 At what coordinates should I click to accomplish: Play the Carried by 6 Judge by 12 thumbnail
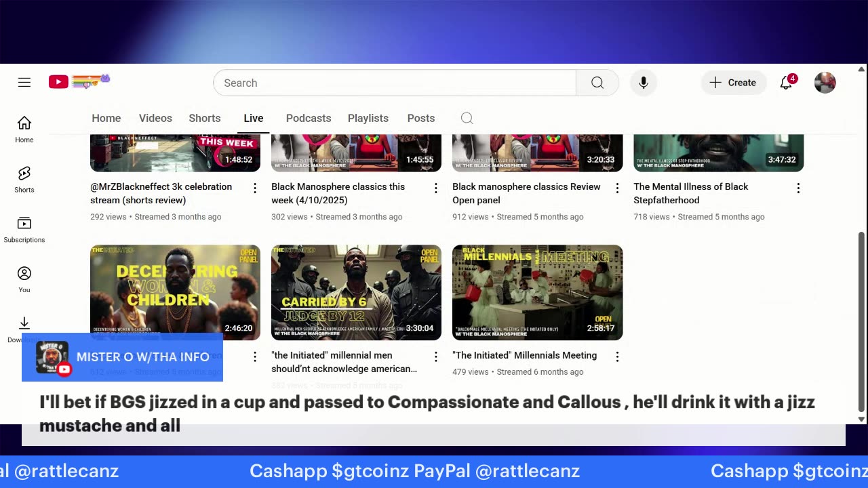tap(356, 292)
